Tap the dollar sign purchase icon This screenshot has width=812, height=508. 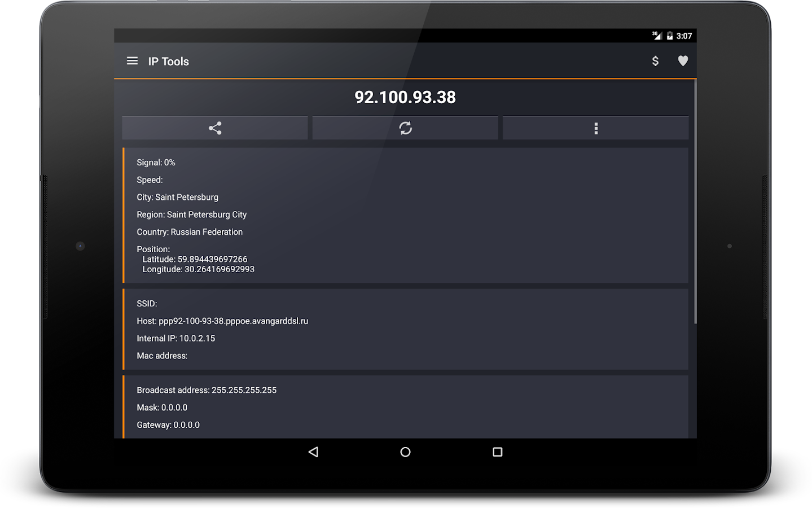655,61
